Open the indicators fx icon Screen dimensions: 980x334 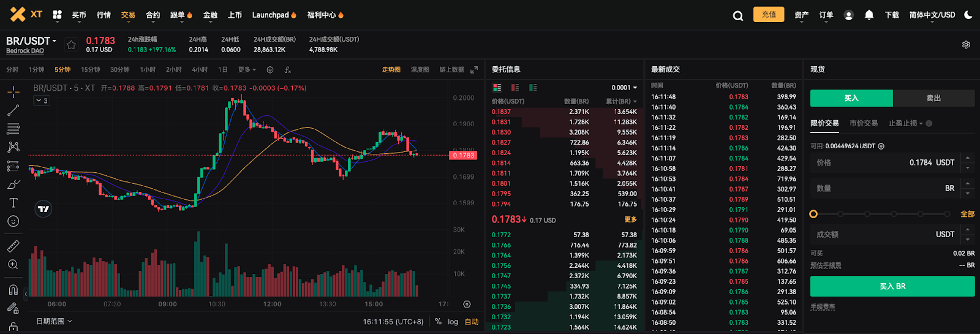pos(287,70)
